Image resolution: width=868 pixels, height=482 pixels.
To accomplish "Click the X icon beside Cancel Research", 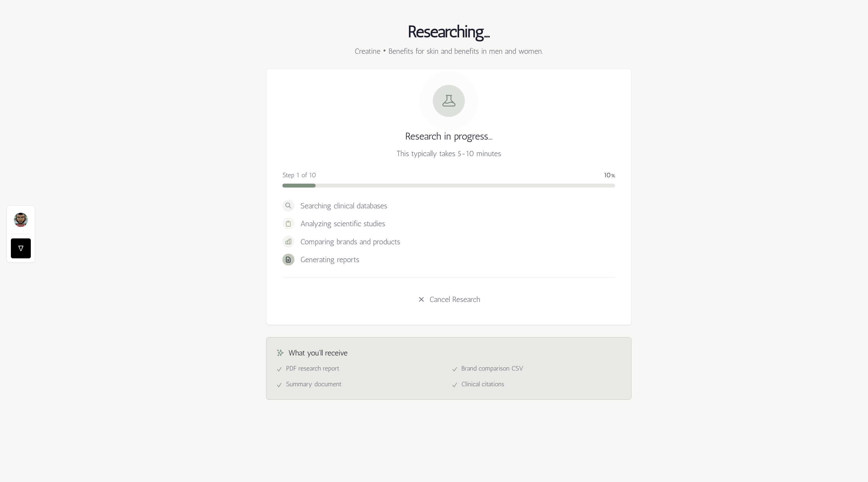I will coord(421,299).
